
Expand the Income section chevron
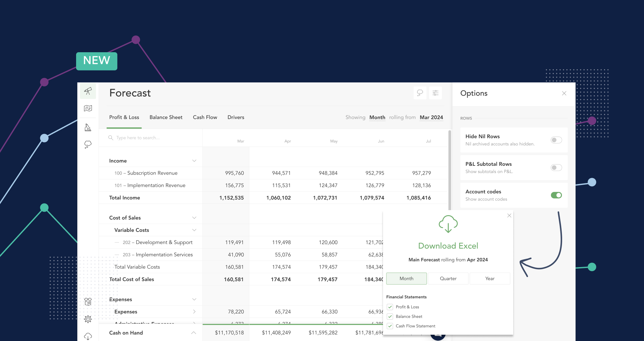(x=195, y=161)
